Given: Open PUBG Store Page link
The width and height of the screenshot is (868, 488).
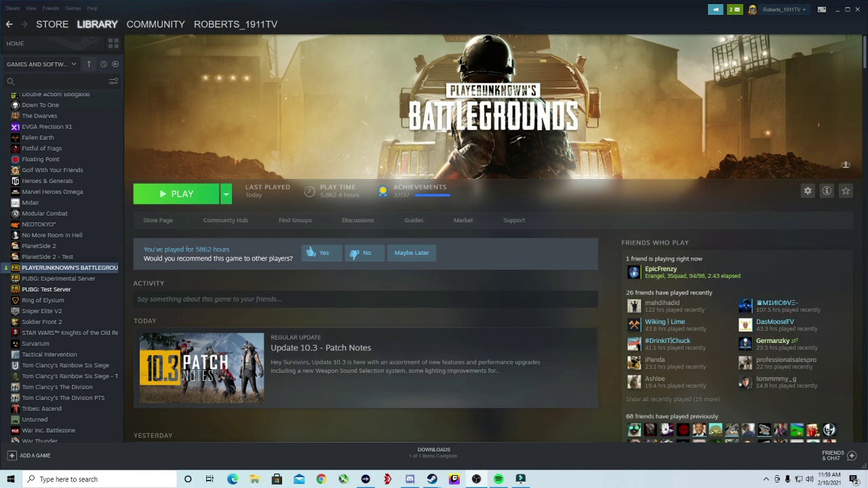Looking at the screenshot, I should point(158,220).
